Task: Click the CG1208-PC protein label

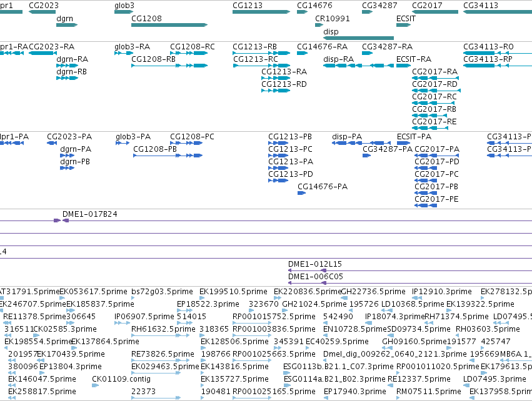Action: click(192, 137)
